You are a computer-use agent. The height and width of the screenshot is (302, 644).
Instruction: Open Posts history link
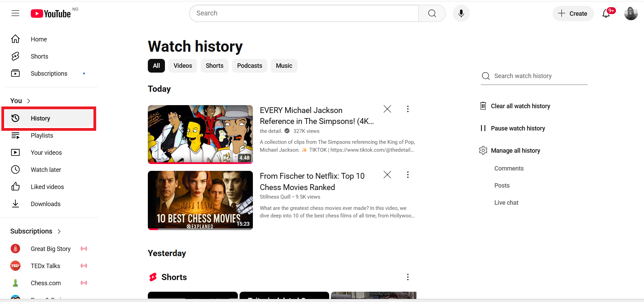[x=502, y=186]
